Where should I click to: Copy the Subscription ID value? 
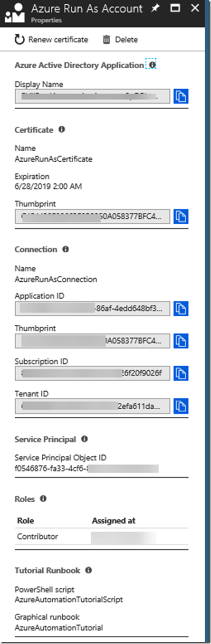tap(181, 373)
